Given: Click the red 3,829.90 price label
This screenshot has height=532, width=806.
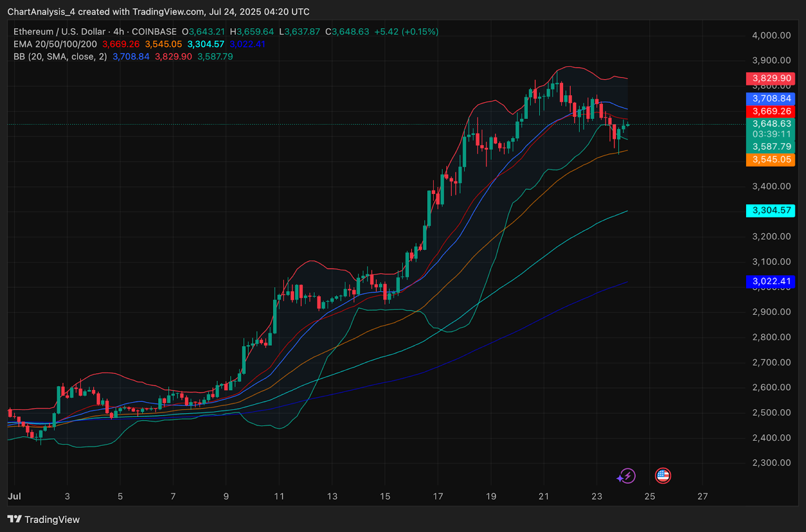Looking at the screenshot, I should point(771,78).
